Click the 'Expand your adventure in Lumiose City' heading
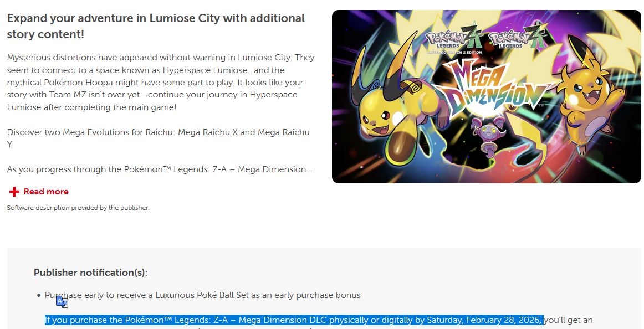644x329 pixels. pos(156,26)
